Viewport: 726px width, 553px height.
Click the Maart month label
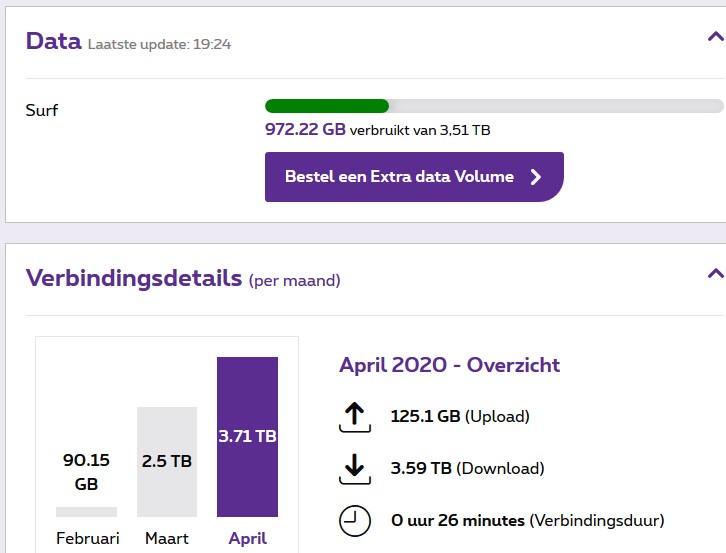pyautogui.click(x=167, y=538)
